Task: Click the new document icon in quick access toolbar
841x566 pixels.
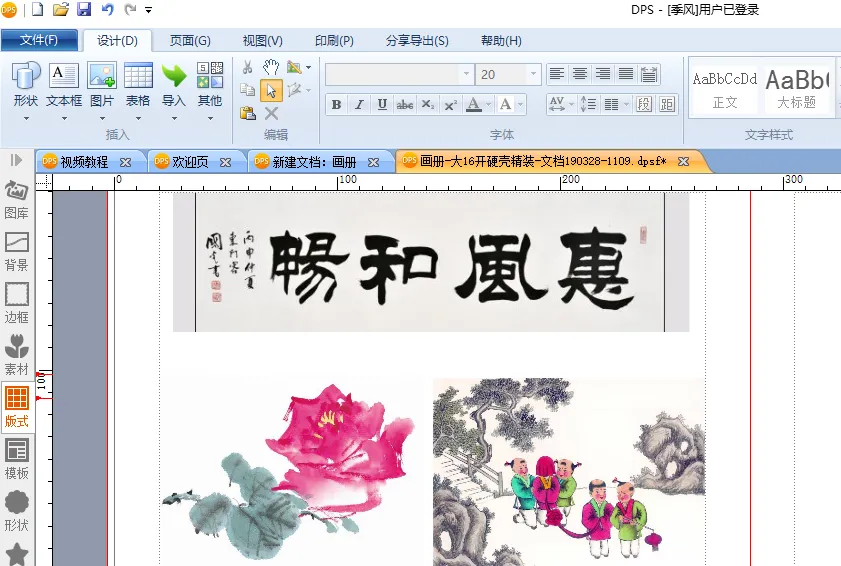Action: point(38,9)
